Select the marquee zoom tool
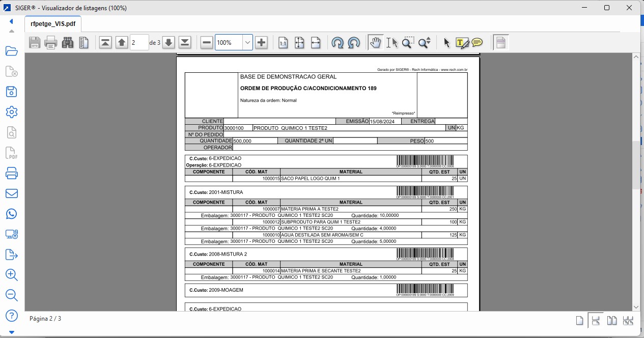Screen dimensions: 644x338 pyautogui.click(x=407, y=42)
